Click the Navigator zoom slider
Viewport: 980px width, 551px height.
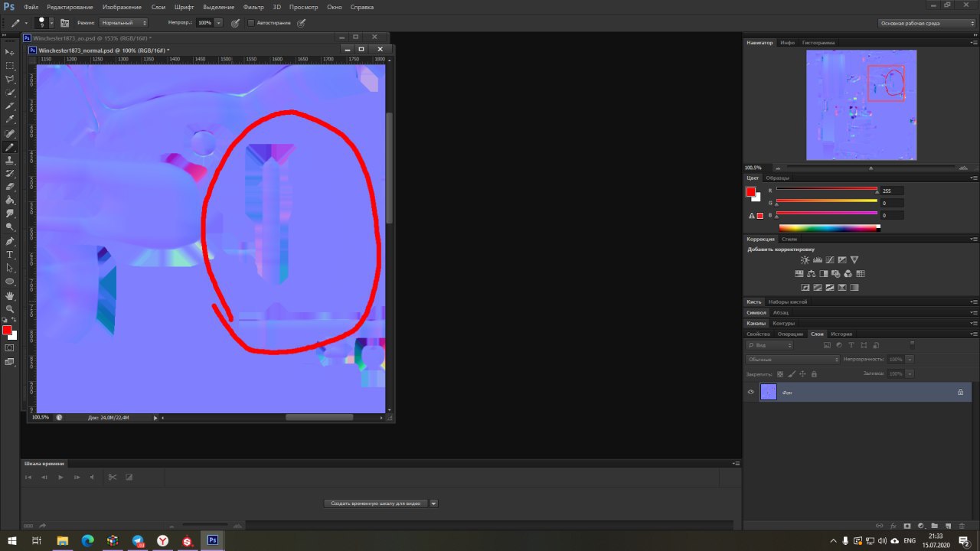pyautogui.click(x=871, y=168)
